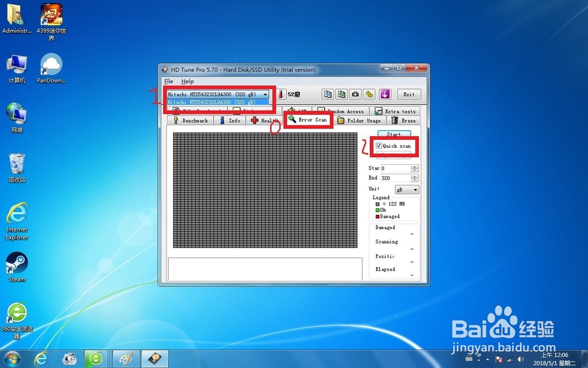Open the 4399 game desktop shortcut

point(51,22)
